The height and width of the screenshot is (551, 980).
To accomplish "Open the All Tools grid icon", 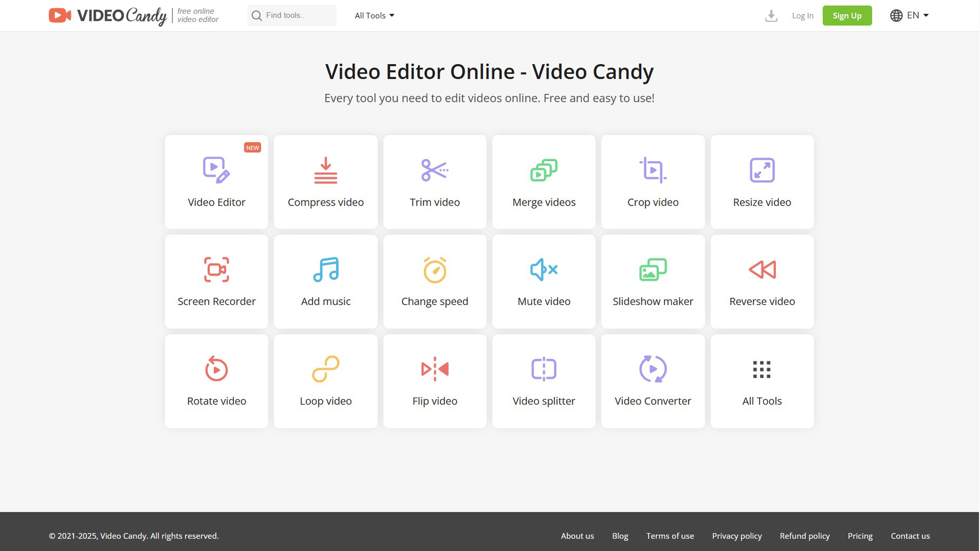I will [x=762, y=369].
